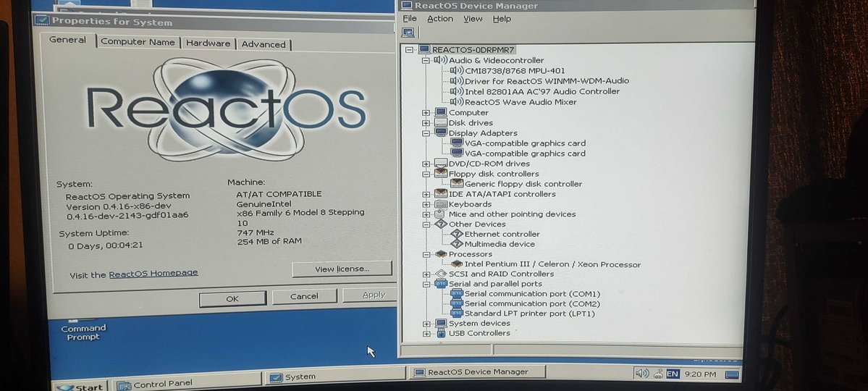Expand the Keyboards branch
Viewport: 868px width, 391px height.
(x=425, y=204)
